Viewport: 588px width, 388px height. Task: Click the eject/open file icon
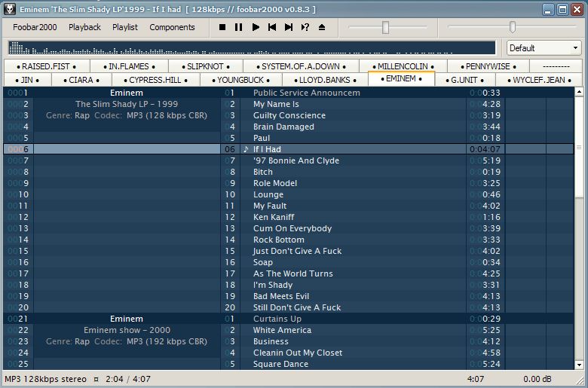pyautogui.click(x=322, y=27)
